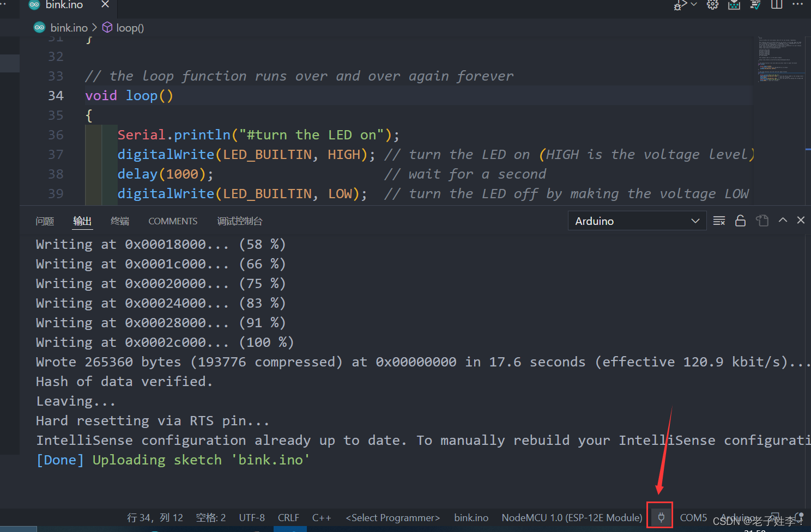This screenshot has width=811, height=532.
Task: Click the run and debug bug icon
Action: pyautogui.click(x=680, y=5)
